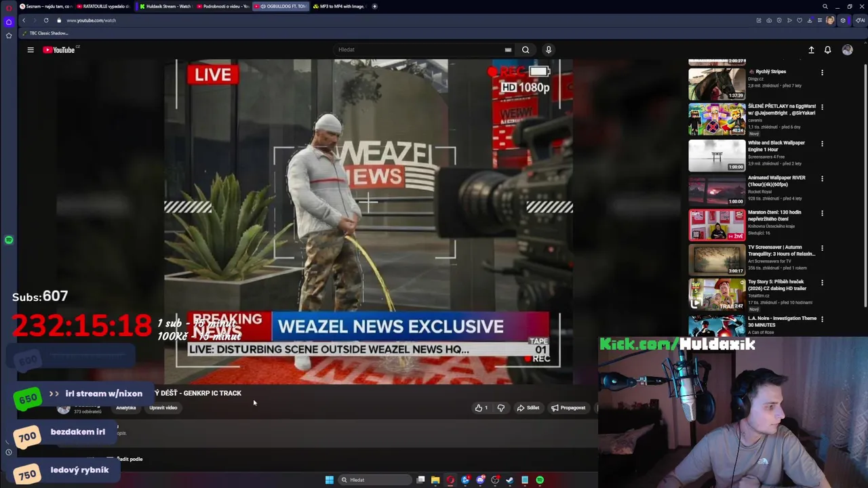Dislike the video with thumbs-down

501,408
